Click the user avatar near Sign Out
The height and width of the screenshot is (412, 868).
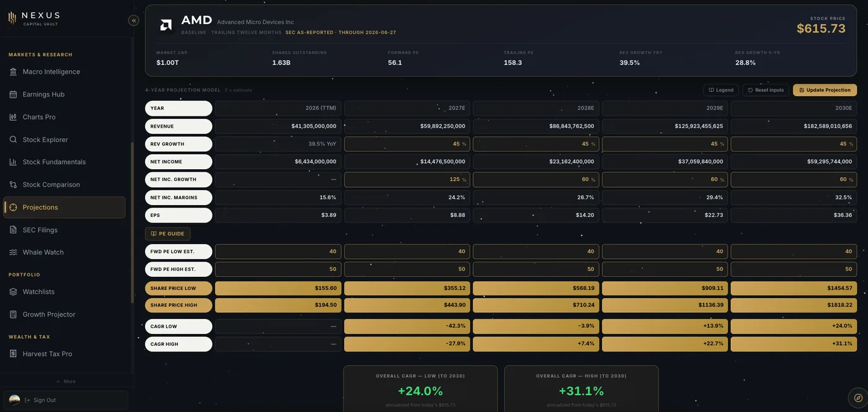[x=14, y=400]
